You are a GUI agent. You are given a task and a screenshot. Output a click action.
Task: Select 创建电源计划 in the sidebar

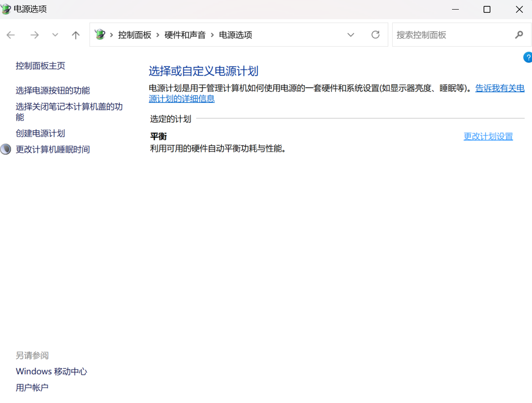(x=40, y=133)
